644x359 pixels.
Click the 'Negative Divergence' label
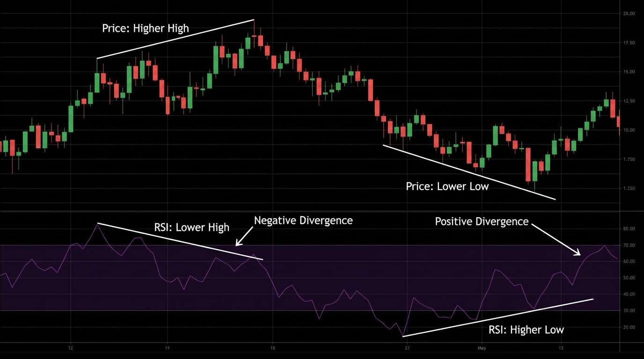tap(303, 220)
